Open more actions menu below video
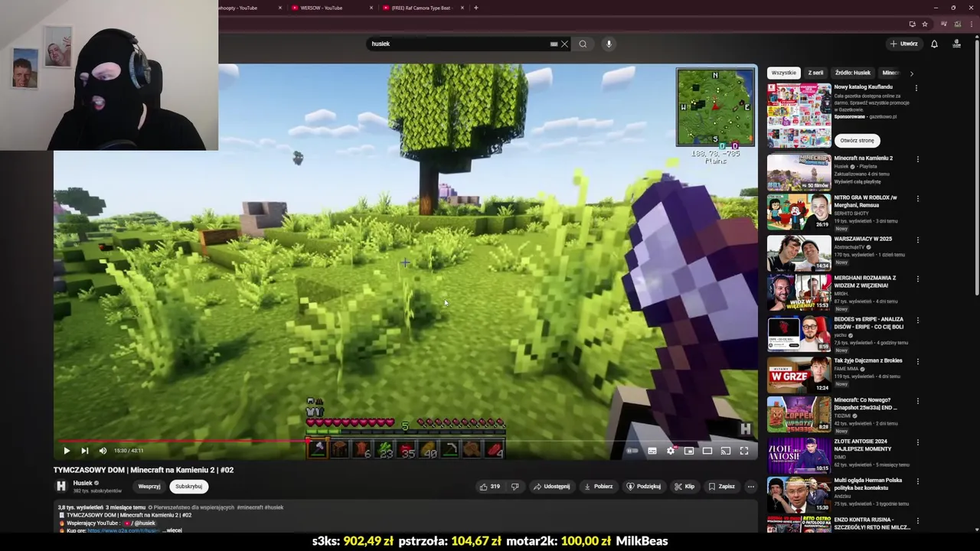Viewport: 980px width, 551px height. coord(750,487)
